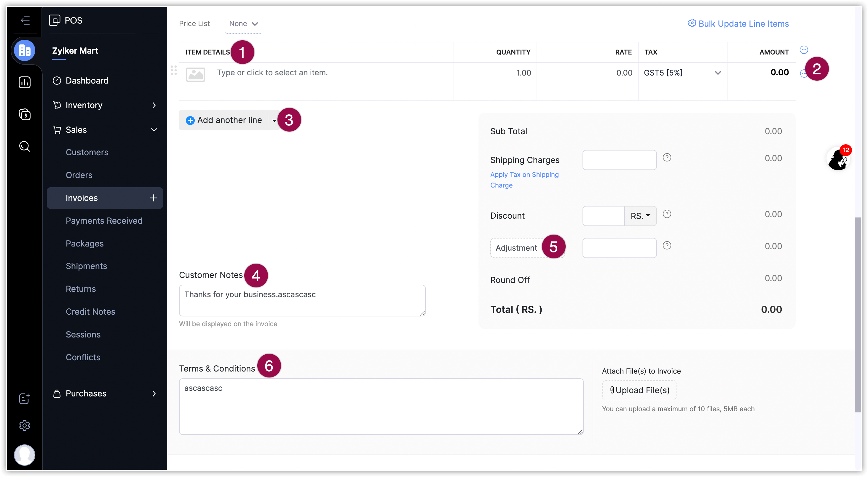Open the assistant avatar with 12 notifications
The width and height of the screenshot is (868, 477).
(838, 159)
